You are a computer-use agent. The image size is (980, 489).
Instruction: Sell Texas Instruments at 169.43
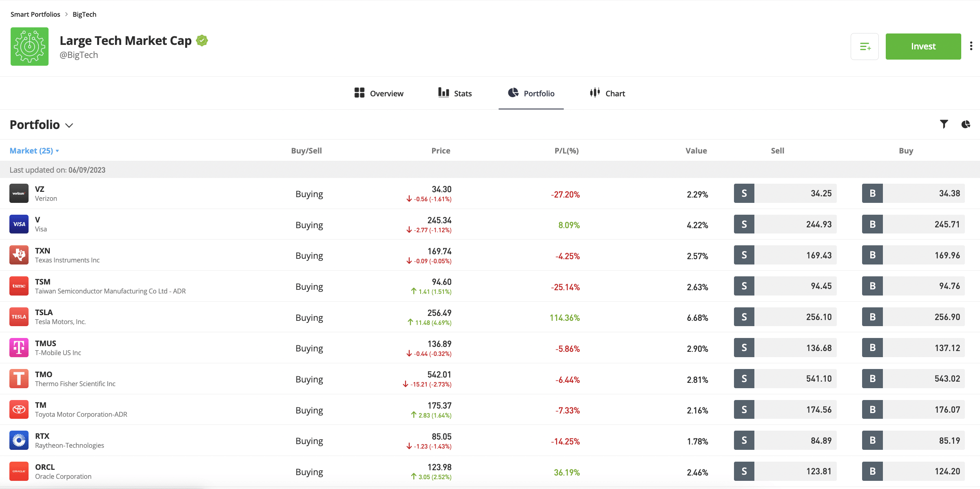coord(785,255)
